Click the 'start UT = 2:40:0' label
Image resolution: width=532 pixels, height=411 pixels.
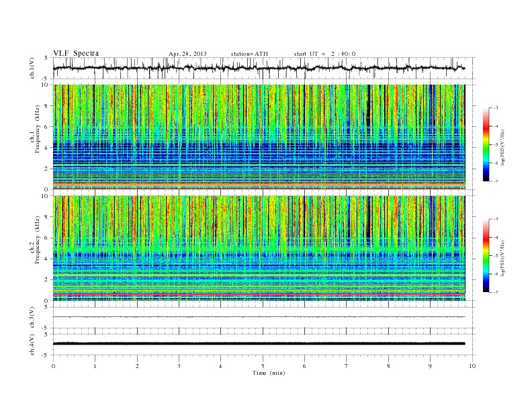tap(324, 54)
